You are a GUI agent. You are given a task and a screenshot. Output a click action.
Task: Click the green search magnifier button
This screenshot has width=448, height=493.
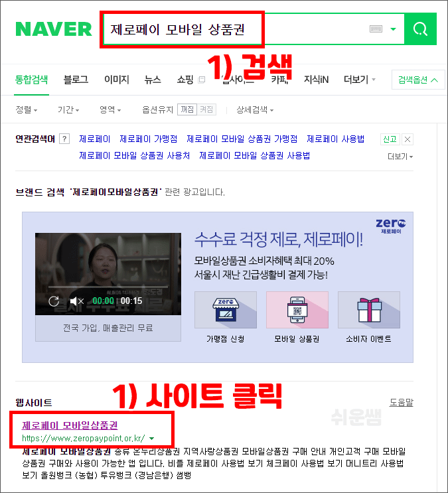[x=420, y=29]
